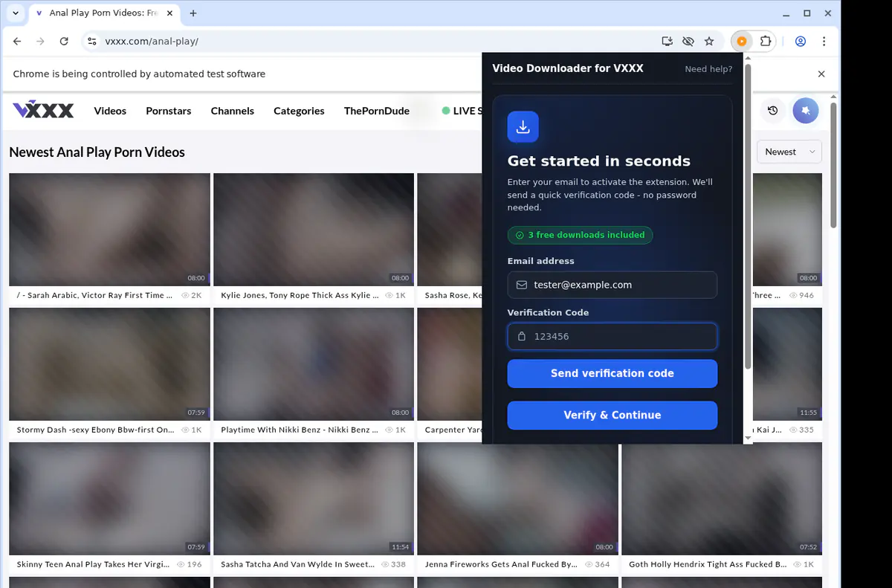This screenshot has width=892, height=588.
Task: Open the Categories nav item
Action: pyautogui.click(x=299, y=111)
